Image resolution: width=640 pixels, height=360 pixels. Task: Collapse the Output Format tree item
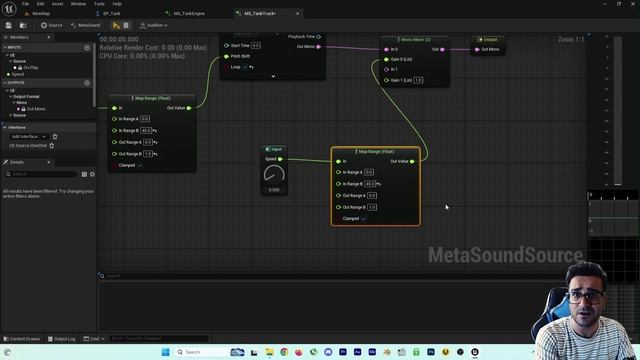[11, 97]
